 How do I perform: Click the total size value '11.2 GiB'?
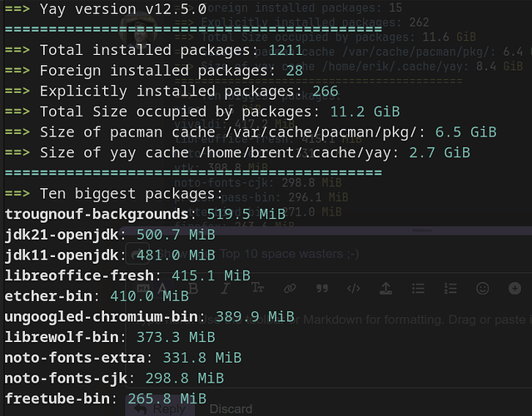(365, 111)
